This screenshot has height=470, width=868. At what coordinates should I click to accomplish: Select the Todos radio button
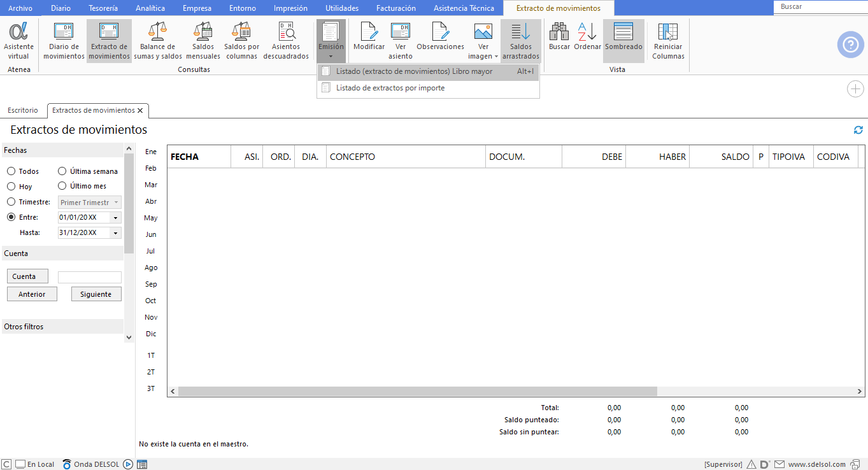point(11,171)
